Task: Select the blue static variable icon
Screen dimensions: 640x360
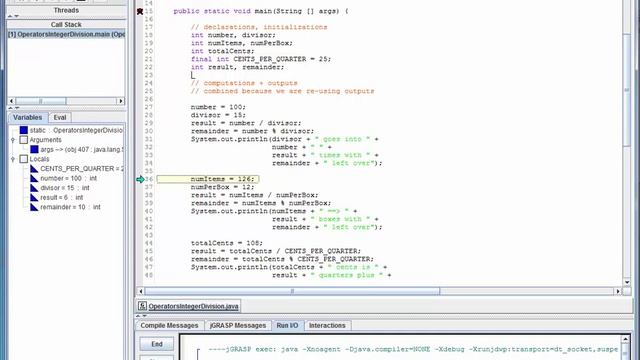Action: click(24, 130)
